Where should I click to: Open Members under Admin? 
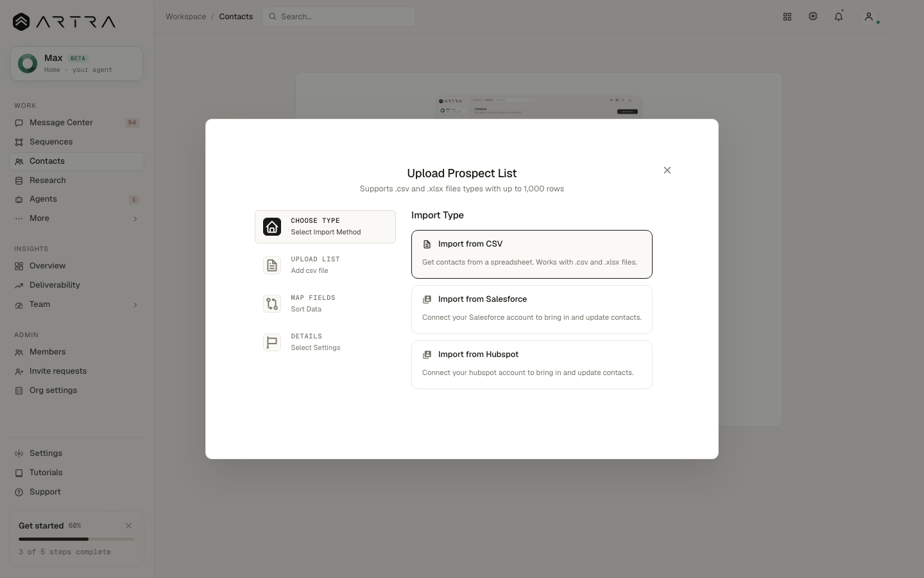76,352
